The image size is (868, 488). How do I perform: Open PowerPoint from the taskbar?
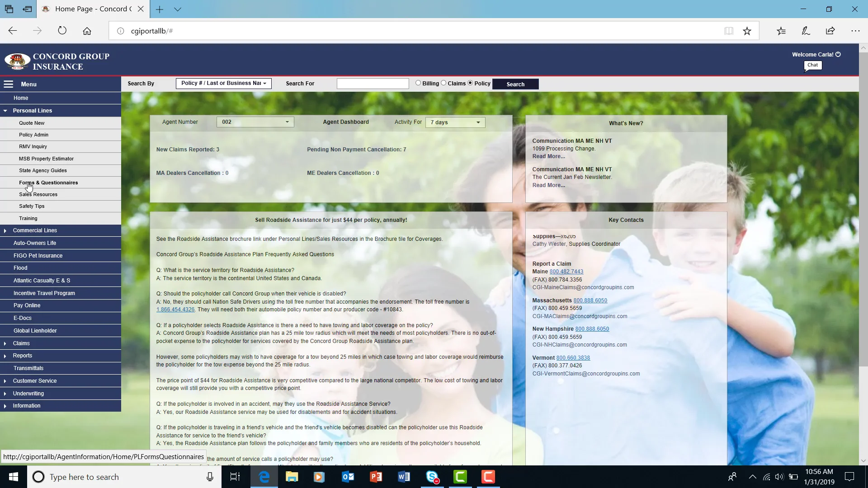click(376, 477)
